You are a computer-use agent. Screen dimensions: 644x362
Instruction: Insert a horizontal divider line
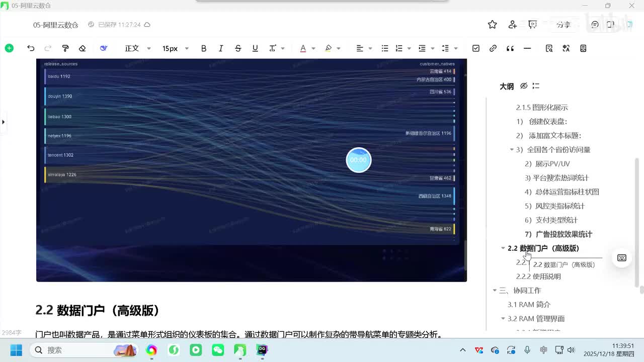coord(527,48)
